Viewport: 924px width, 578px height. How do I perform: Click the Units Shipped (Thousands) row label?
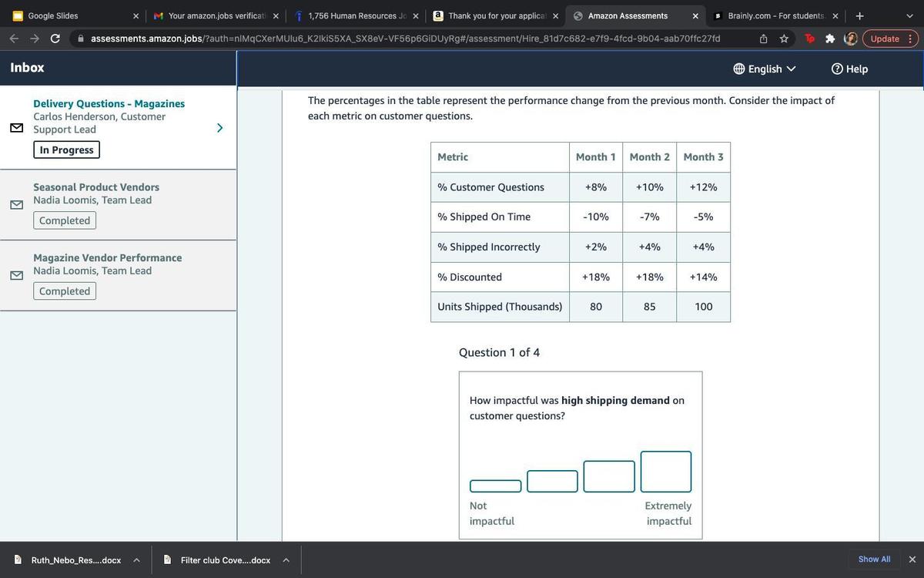pyautogui.click(x=500, y=307)
